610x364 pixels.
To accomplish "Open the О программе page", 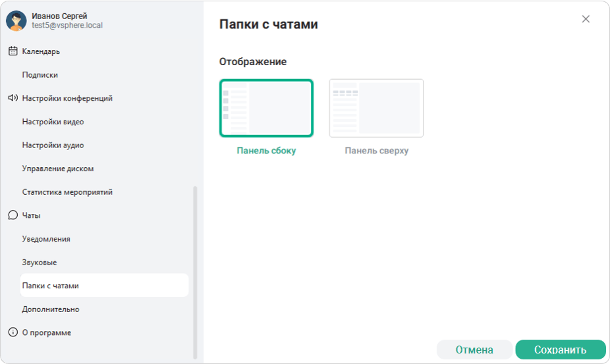I will coord(47,332).
